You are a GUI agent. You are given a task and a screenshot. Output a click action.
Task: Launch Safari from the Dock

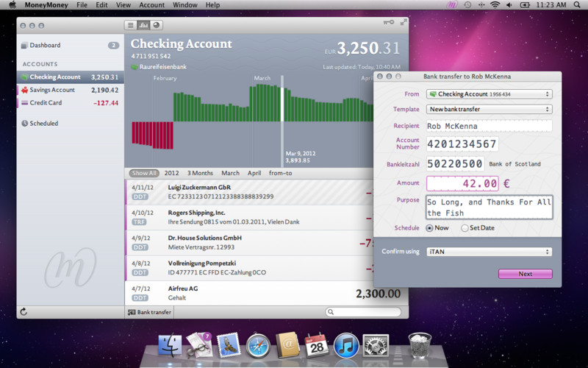point(258,345)
